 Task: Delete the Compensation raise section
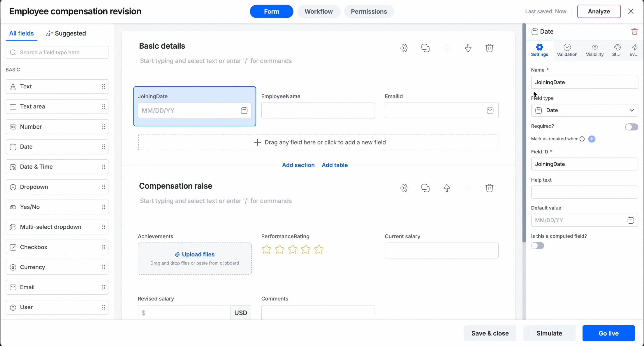pyautogui.click(x=489, y=188)
